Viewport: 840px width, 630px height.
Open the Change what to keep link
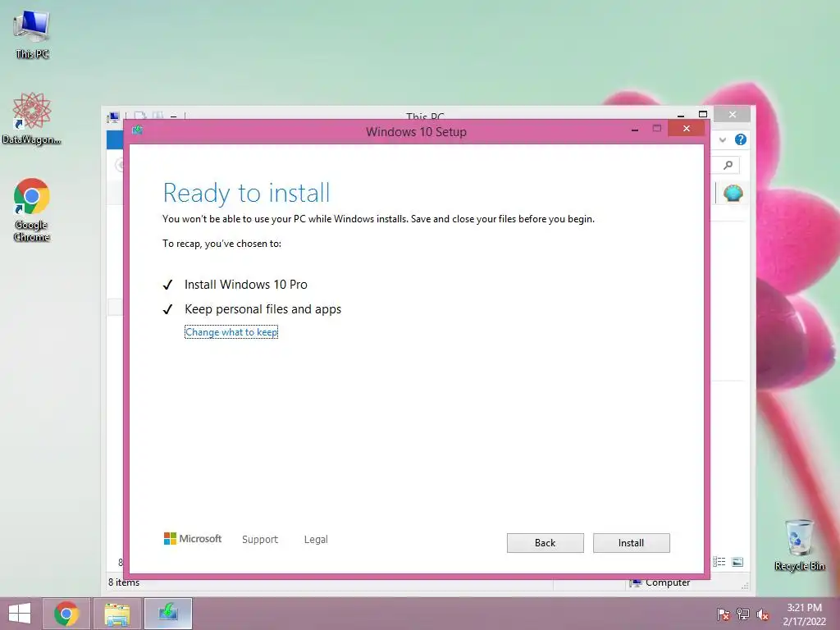pyautogui.click(x=231, y=332)
